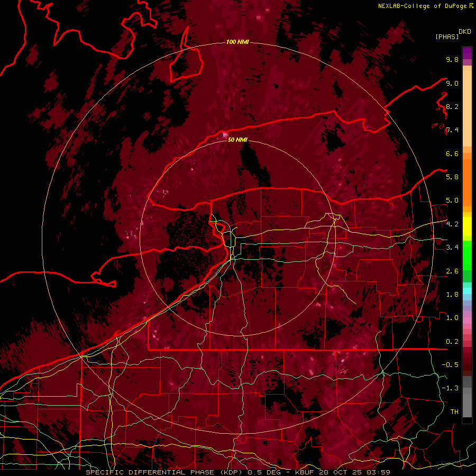Click the cyan band of color scale
476x476 pixels.
(467, 291)
